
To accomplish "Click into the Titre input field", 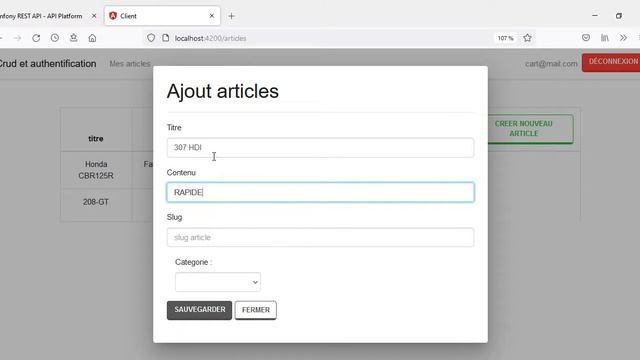I will 320,147.
